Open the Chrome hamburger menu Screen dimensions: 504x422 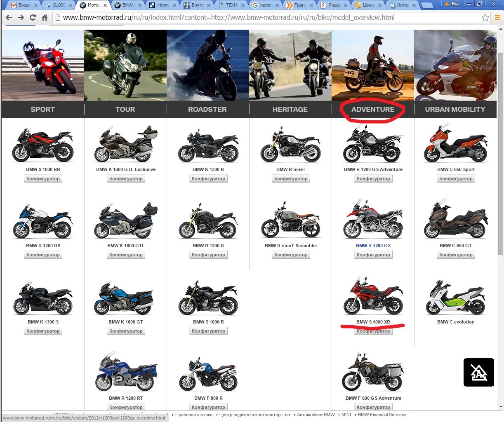click(497, 18)
